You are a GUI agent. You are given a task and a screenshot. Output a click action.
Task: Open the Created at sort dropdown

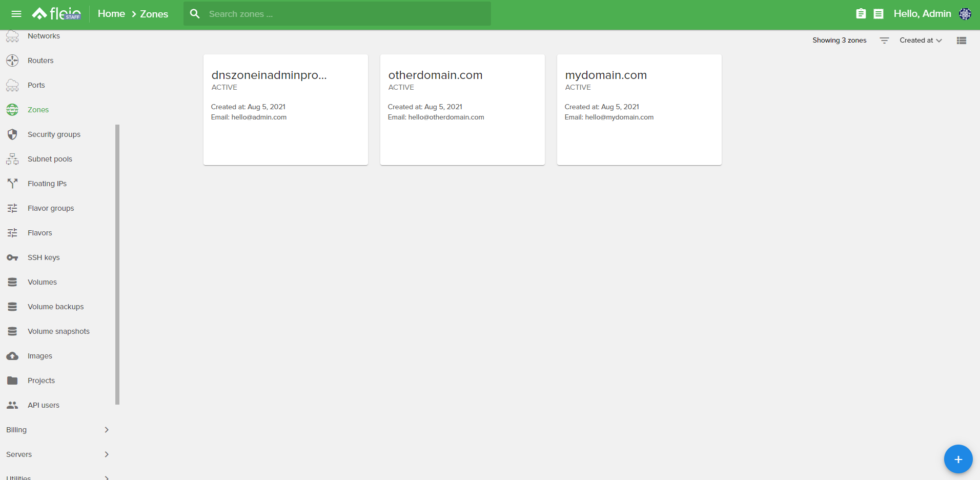(920, 40)
